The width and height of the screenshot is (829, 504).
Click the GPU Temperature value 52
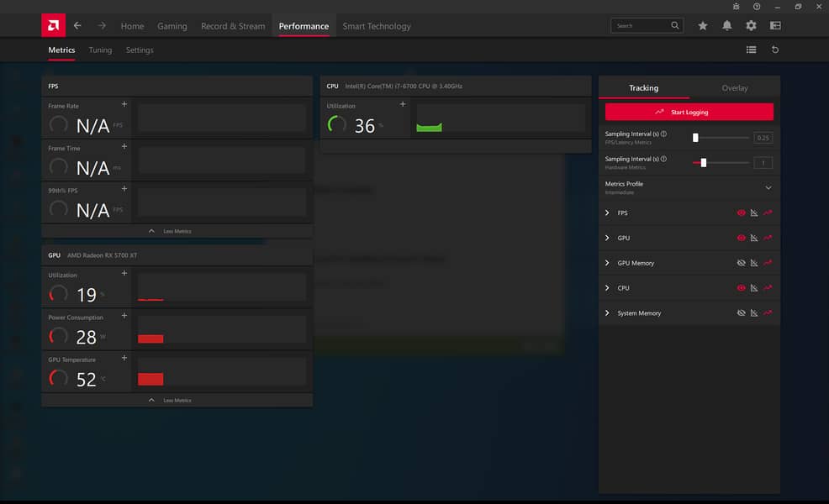pos(86,380)
